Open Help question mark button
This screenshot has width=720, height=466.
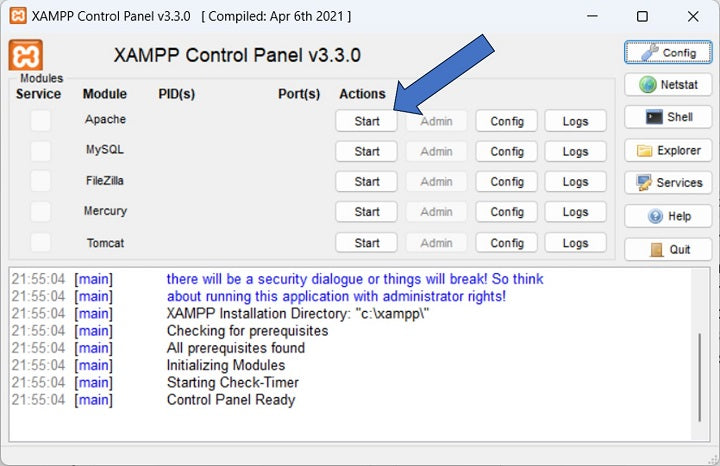(667, 216)
